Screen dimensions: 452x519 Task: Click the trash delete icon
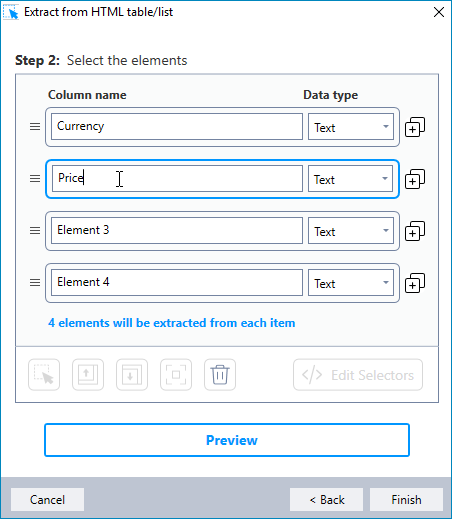220,375
